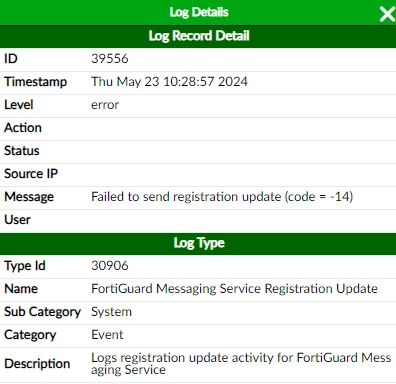Screen dimensions: 396x384
Task: Click the Name field label
Action: (x=21, y=289)
